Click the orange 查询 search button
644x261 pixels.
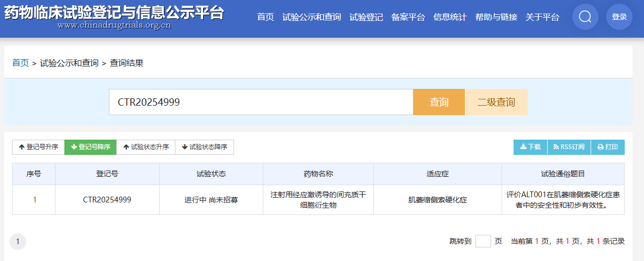[x=439, y=102]
